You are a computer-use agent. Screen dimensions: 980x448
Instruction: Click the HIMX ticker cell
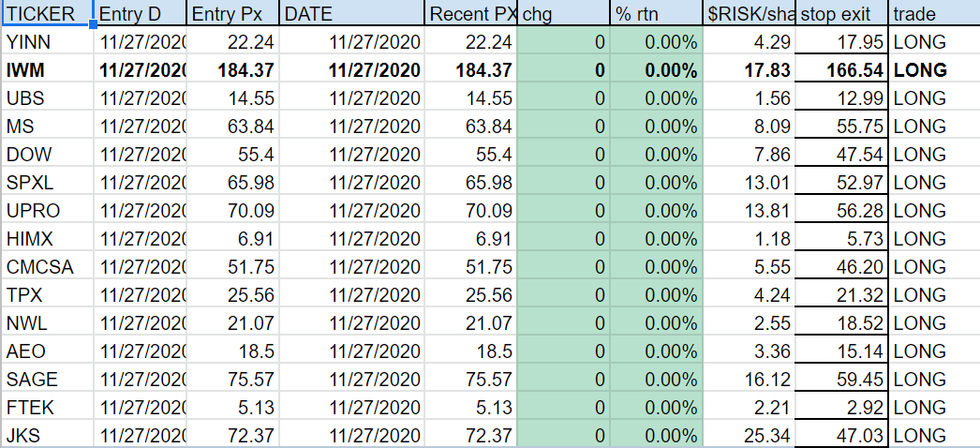click(x=48, y=239)
